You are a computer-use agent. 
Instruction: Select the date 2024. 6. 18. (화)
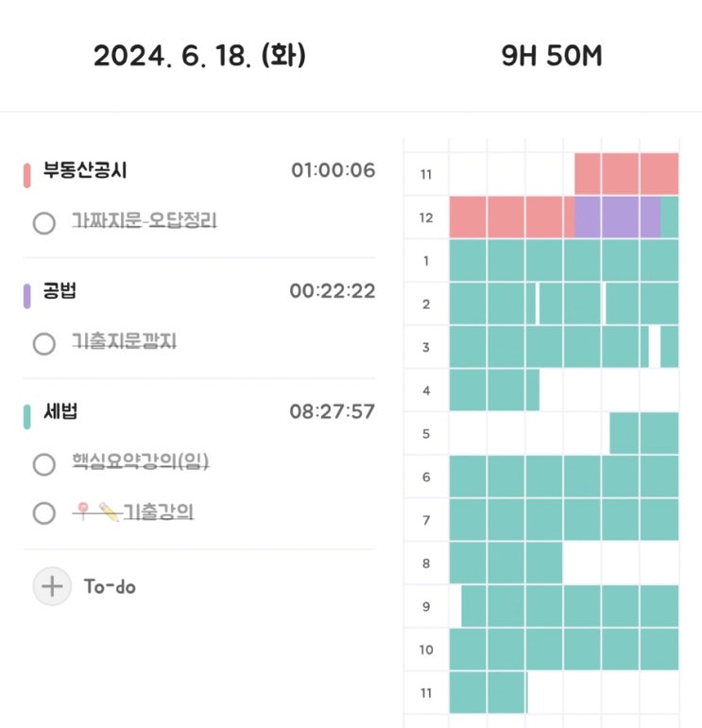[200, 56]
